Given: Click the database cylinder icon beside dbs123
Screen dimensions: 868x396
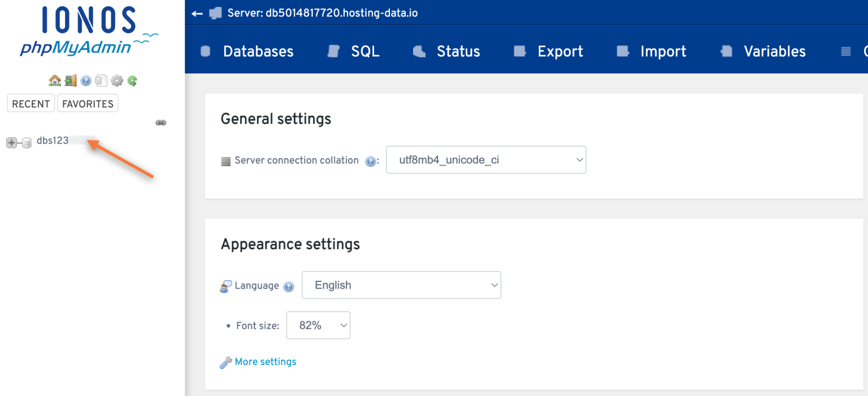Looking at the screenshot, I should pos(27,142).
